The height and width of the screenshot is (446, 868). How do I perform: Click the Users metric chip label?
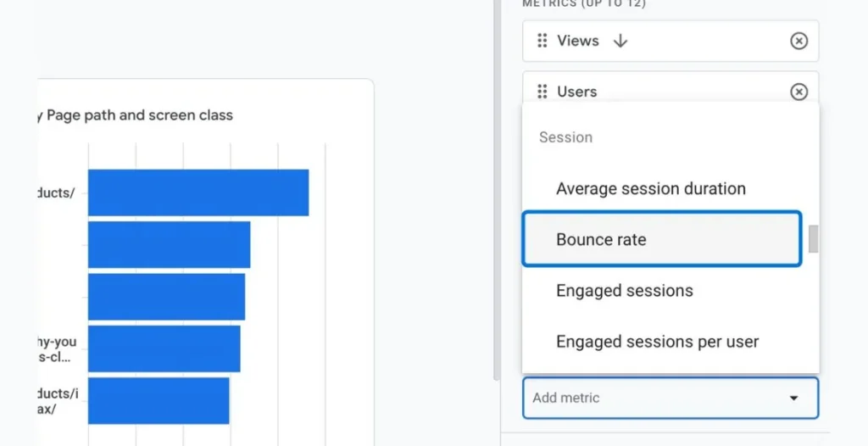coord(576,92)
